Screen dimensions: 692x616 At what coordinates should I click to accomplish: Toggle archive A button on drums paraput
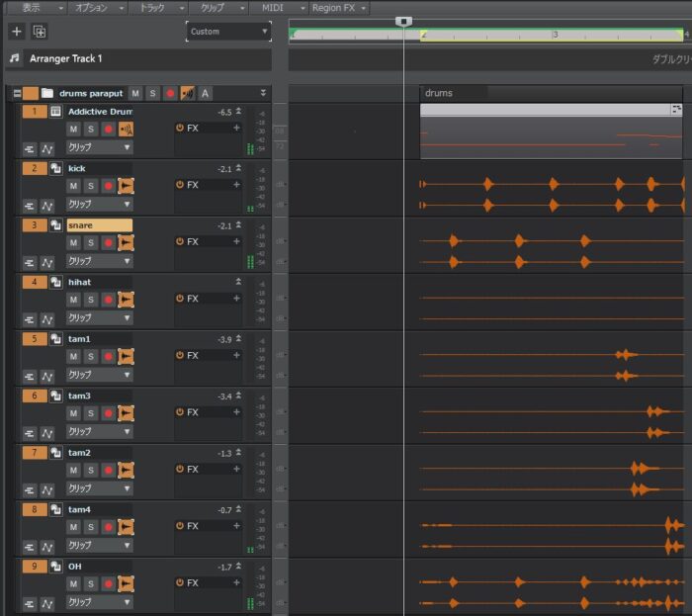[x=205, y=93]
